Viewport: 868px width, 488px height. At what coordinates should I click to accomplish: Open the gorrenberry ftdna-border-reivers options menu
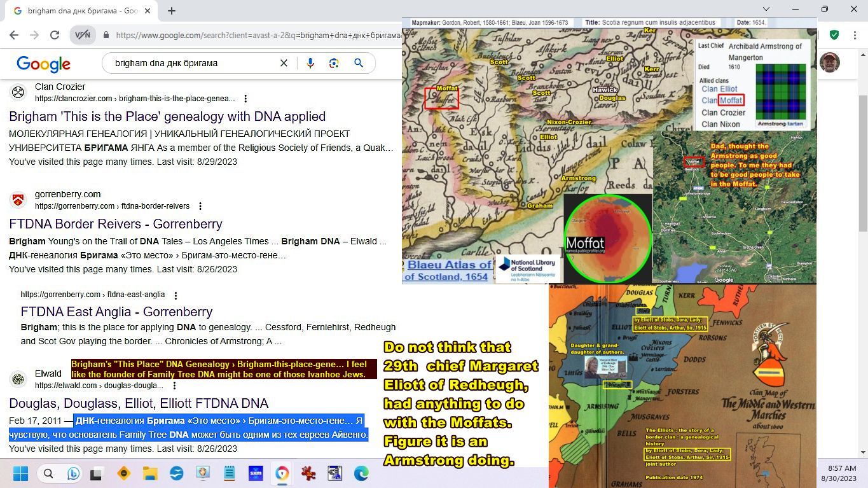[200, 206]
